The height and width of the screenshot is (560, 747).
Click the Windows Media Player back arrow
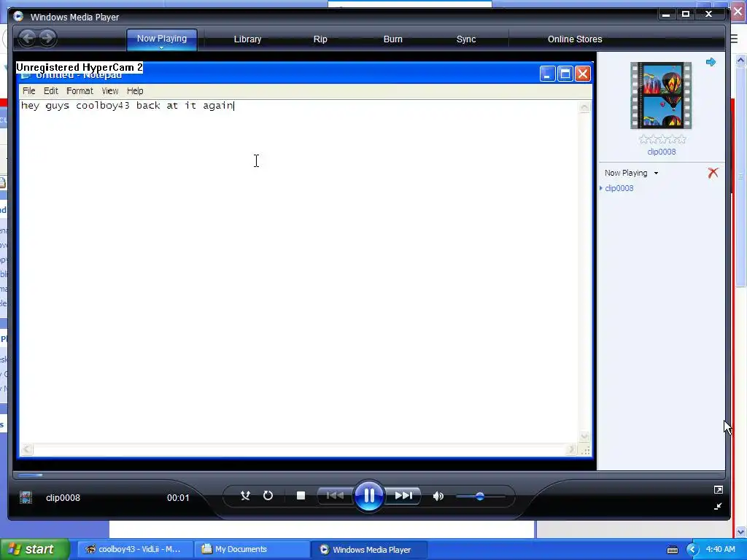click(x=28, y=38)
